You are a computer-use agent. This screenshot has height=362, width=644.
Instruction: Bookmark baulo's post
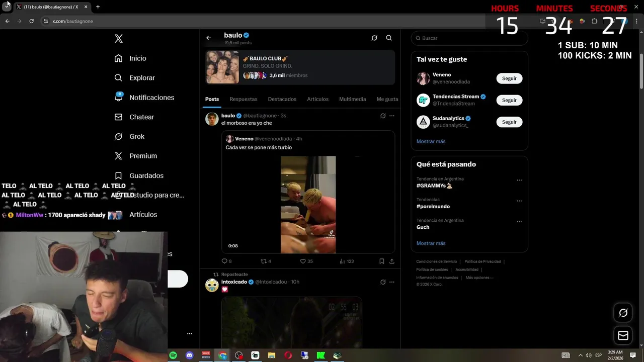click(382, 261)
